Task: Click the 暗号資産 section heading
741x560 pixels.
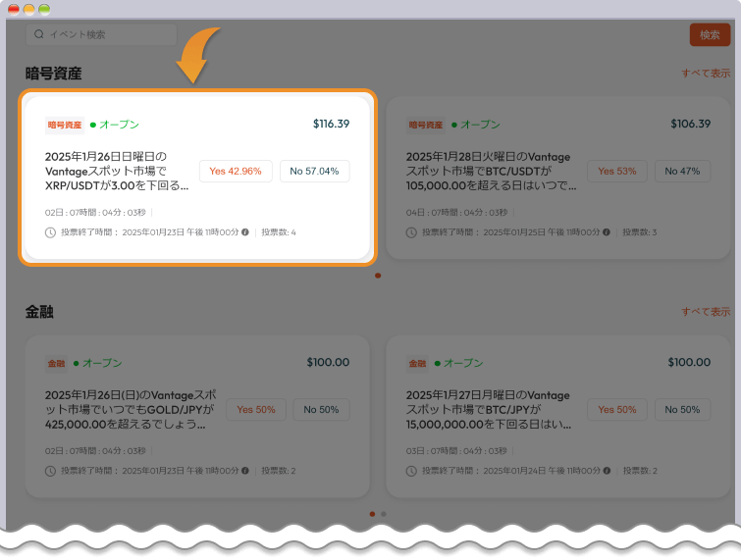Action: tap(53, 74)
